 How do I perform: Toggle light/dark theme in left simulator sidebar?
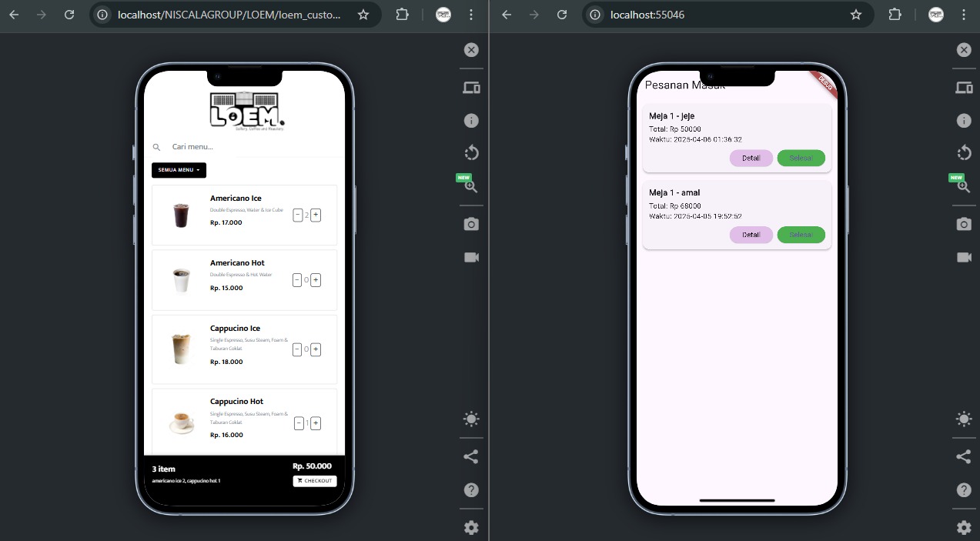tap(471, 419)
